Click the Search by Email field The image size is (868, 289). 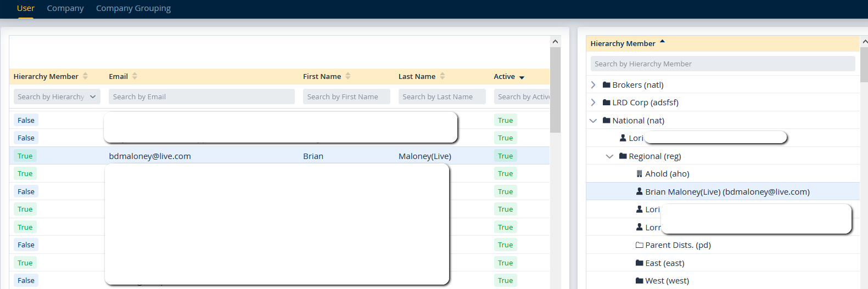[201, 97]
